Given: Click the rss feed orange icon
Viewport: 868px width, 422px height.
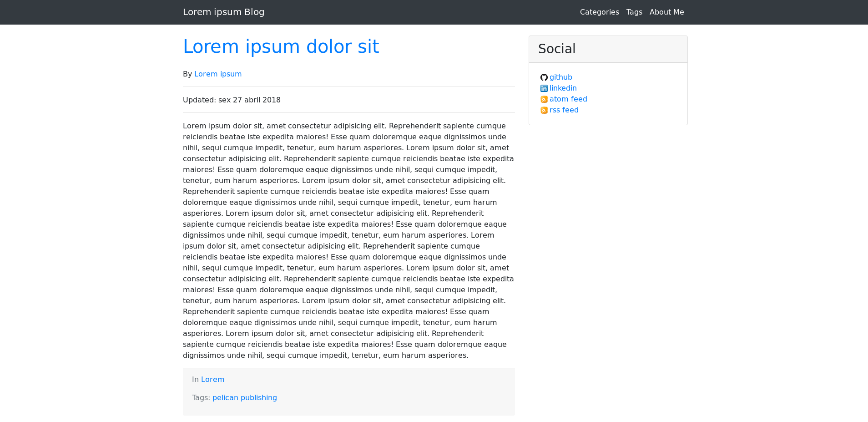Looking at the screenshot, I should 544,110.
